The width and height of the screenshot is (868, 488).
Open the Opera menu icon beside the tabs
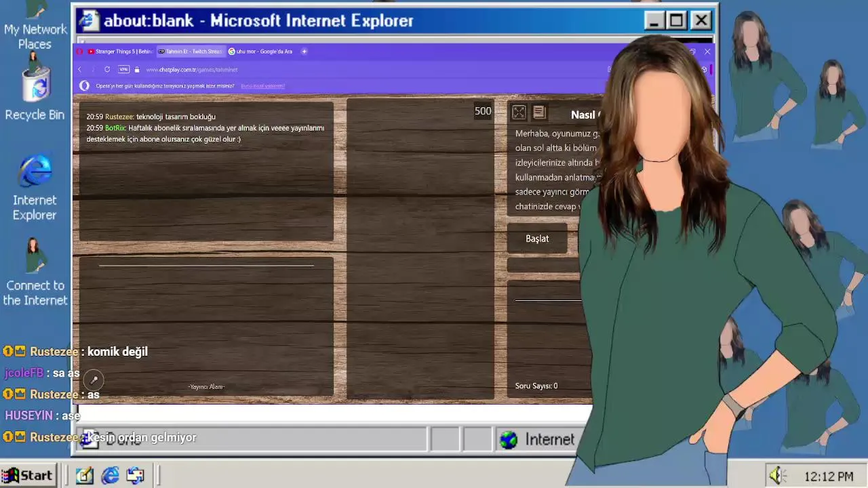click(80, 52)
